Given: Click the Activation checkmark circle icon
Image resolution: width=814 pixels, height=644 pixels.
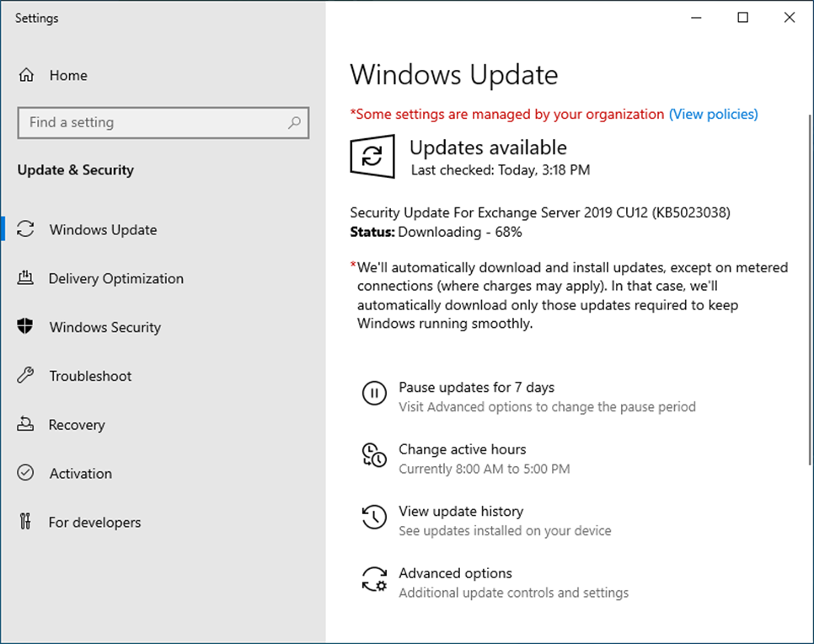Looking at the screenshot, I should 26,473.
